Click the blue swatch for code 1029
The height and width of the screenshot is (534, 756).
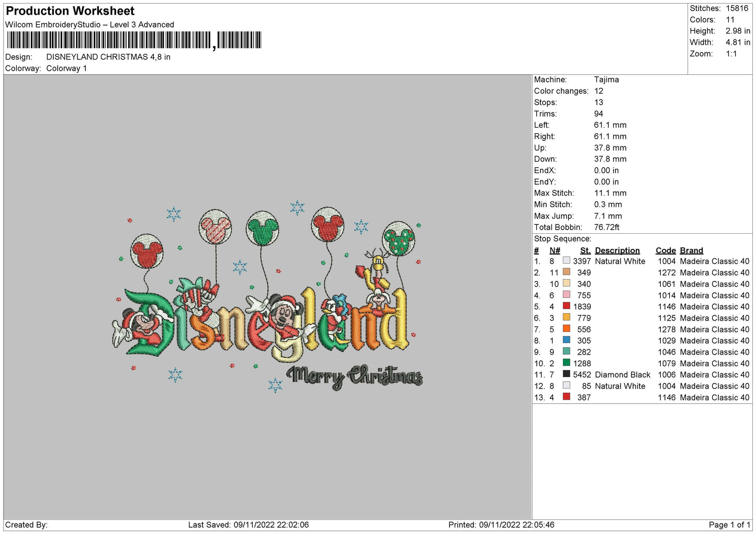coord(566,340)
